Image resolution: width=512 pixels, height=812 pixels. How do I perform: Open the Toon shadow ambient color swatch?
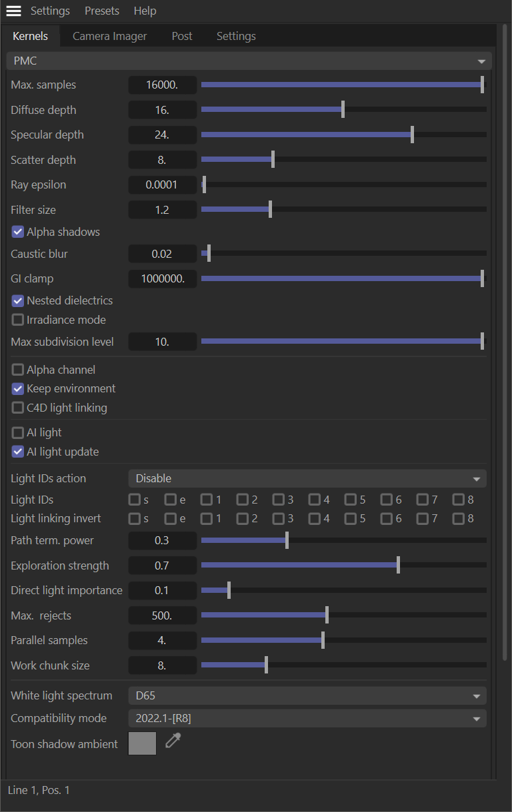point(142,743)
